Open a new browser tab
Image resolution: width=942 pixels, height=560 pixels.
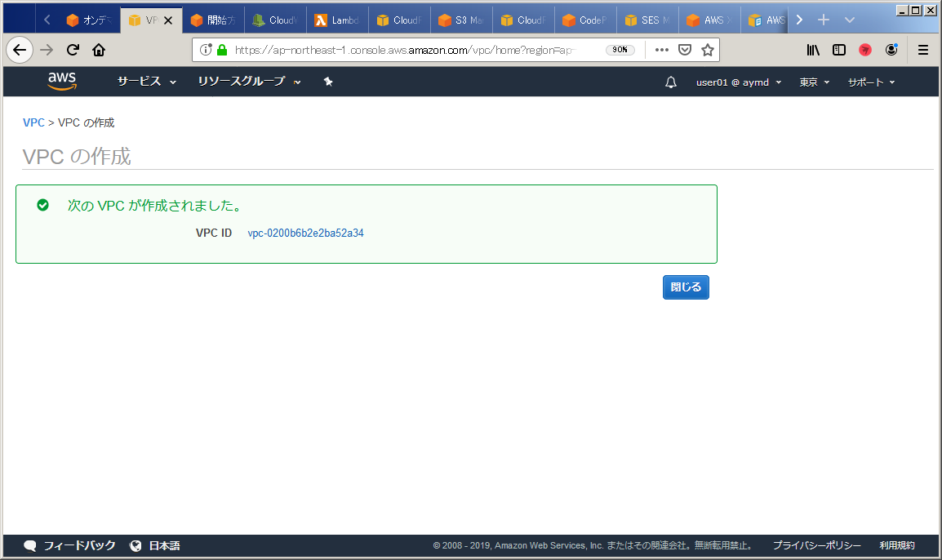(x=824, y=20)
